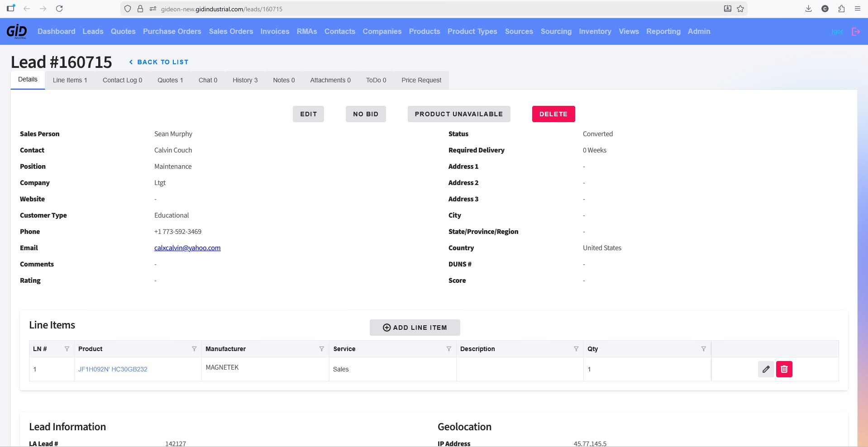The width and height of the screenshot is (868, 447).
Task: Click the logout icon in the header
Action: click(x=856, y=31)
